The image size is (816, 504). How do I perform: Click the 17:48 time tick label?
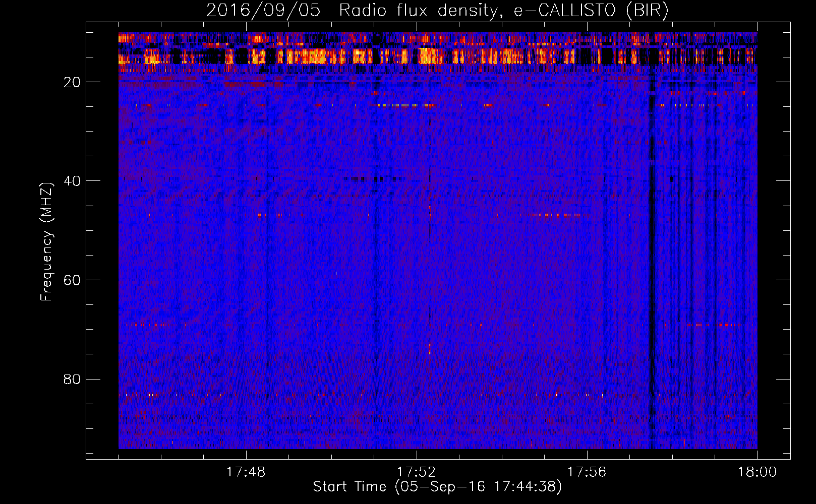click(x=246, y=472)
